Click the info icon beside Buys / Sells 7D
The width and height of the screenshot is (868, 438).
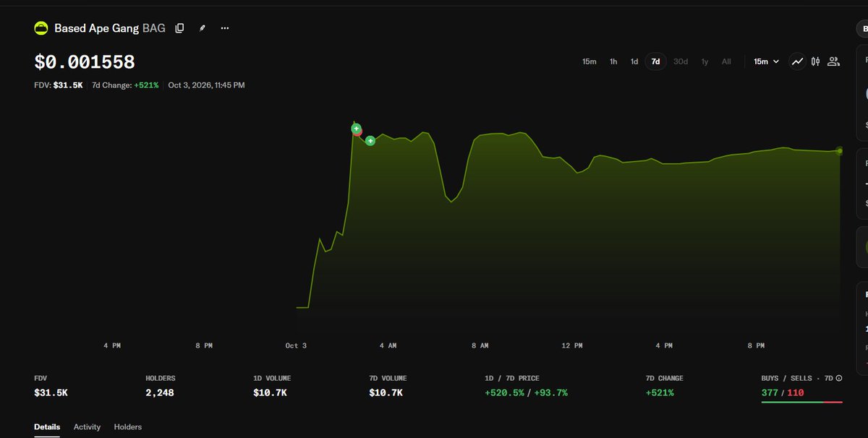[839, 378]
